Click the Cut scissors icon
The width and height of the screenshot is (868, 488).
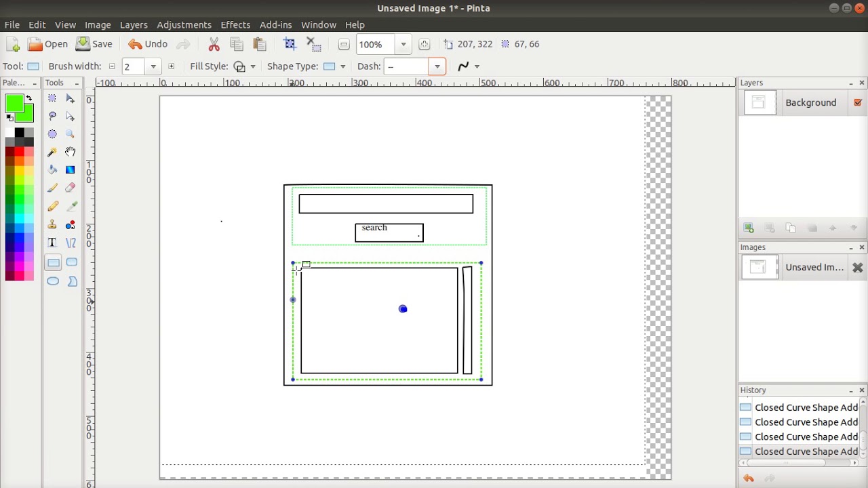[x=214, y=44]
